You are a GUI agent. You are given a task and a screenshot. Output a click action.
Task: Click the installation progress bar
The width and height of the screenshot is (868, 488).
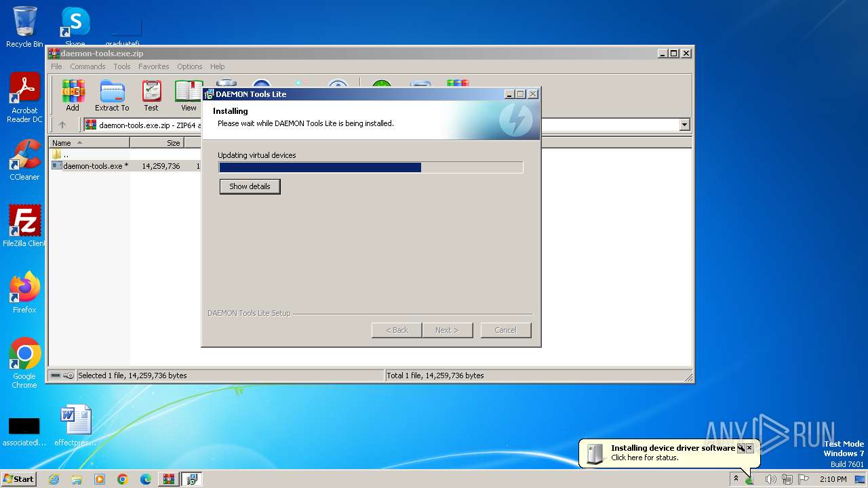(371, 167)
